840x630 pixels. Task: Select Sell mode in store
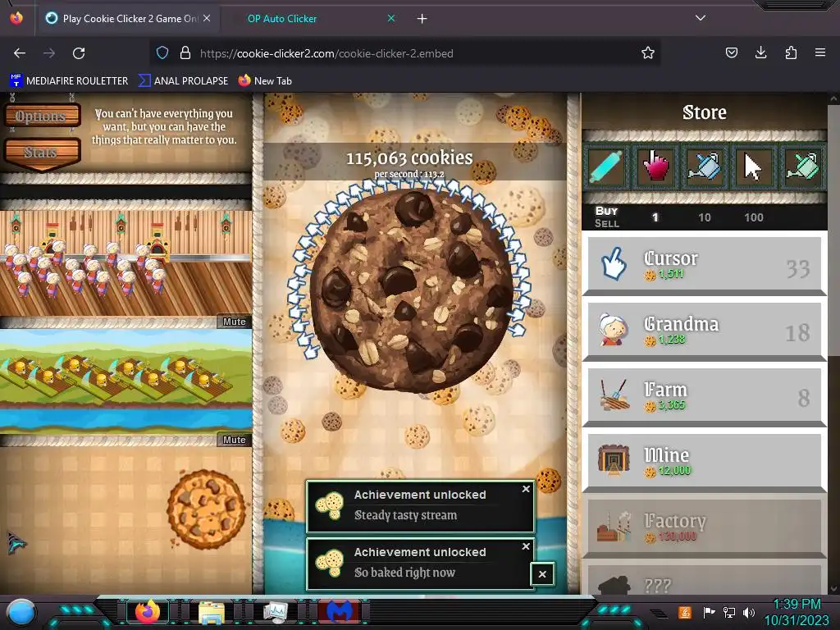coord(606,223)
